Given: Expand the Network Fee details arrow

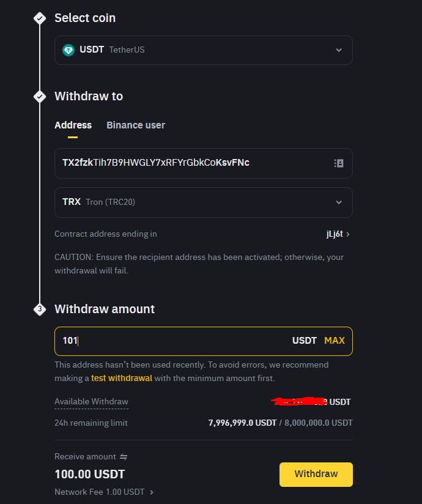Looking at the screenshot, I should (152, 492).
